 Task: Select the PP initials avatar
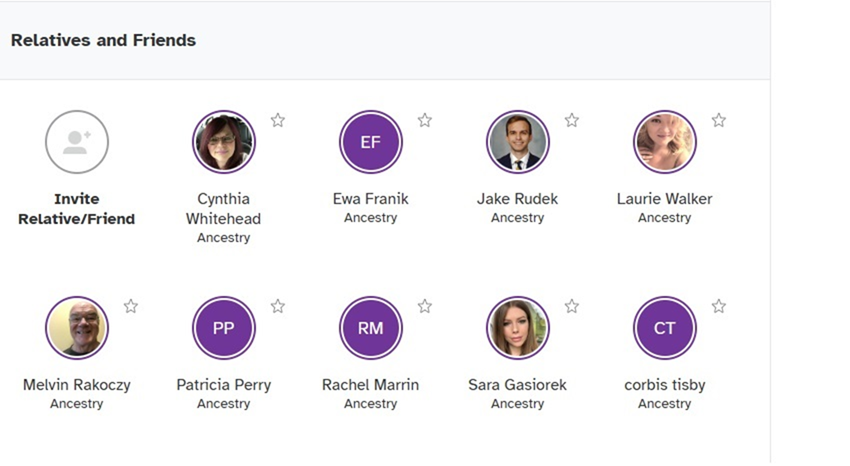224,328
